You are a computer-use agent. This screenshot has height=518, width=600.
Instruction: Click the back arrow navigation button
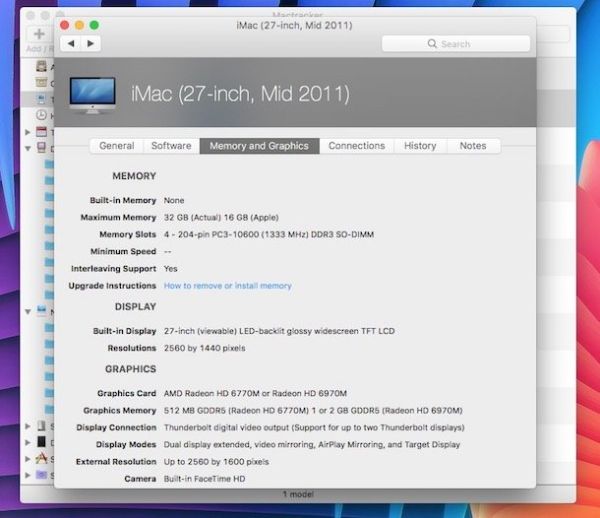(71, 44)
